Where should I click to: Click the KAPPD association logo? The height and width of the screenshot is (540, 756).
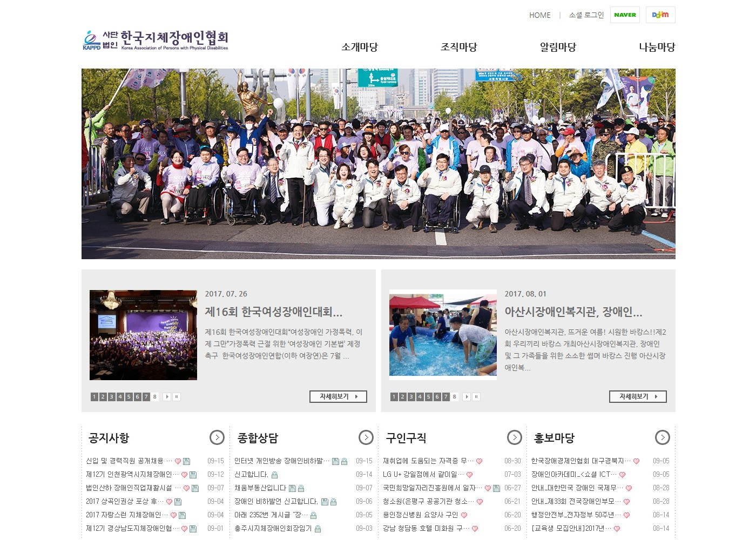coord(156,40)
